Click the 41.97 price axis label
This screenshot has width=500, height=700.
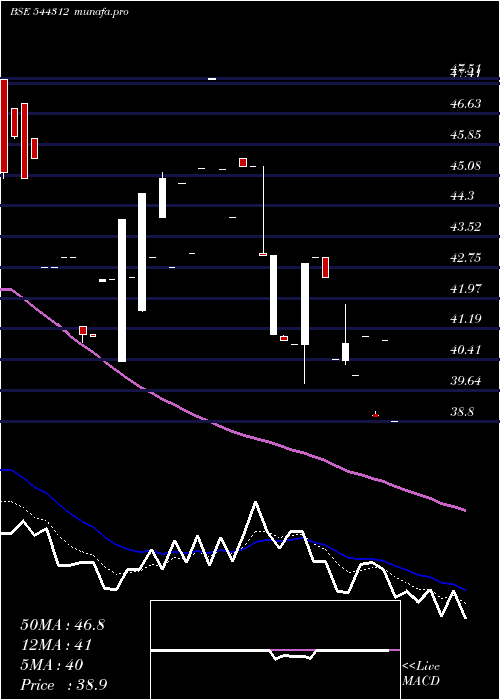point(466,289)
